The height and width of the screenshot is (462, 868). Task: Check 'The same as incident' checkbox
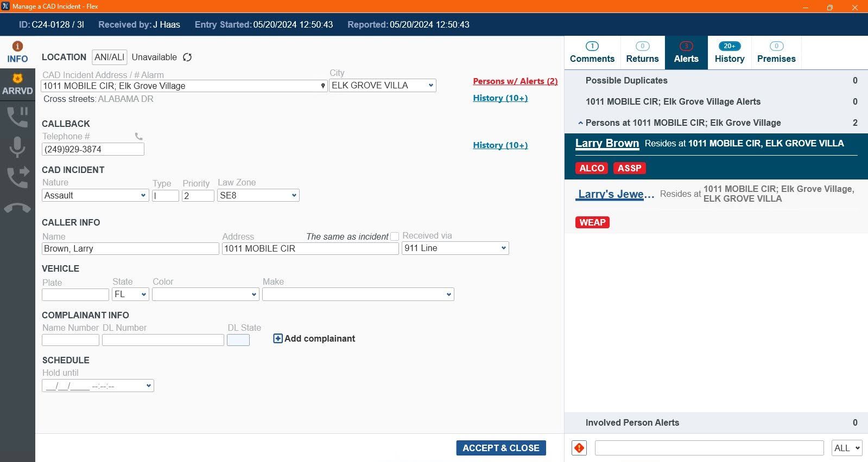point(395,236)
